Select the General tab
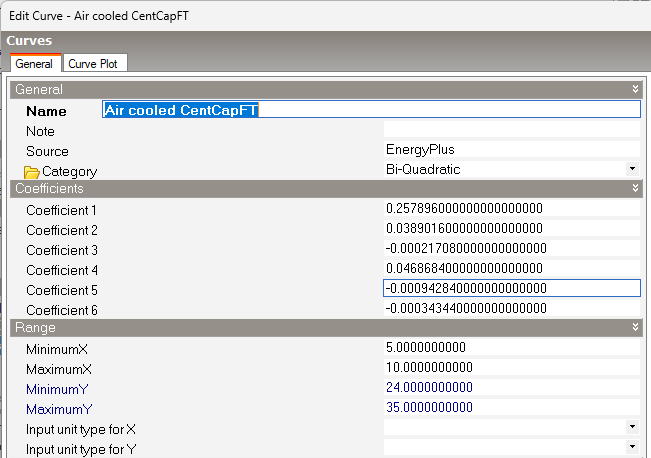The height and width of the screenshot is (458, 651). click(34, 64)
